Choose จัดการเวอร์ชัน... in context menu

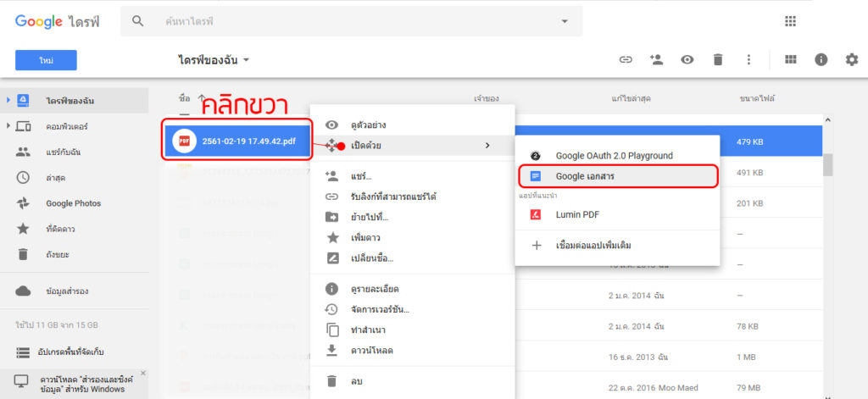click(x=413, y=309)
